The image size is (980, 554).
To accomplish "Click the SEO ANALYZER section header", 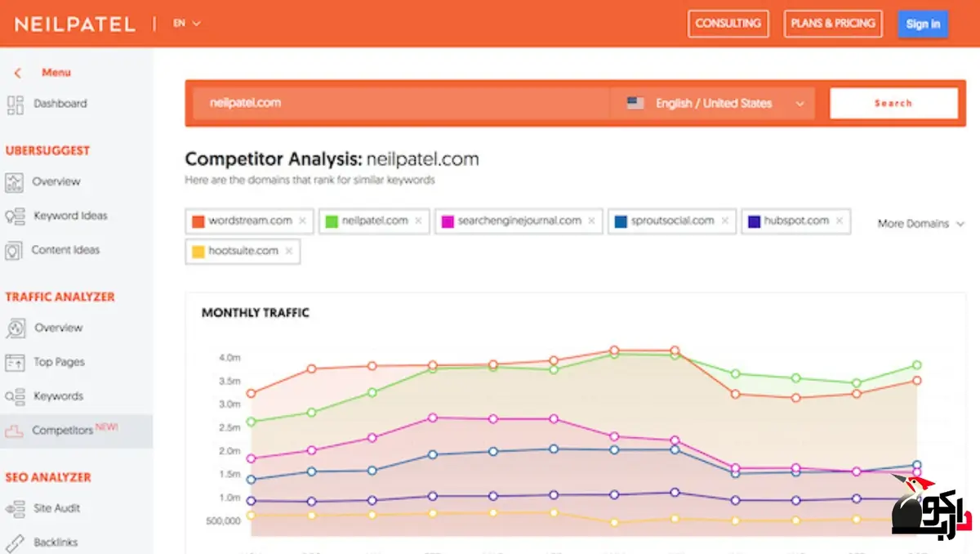I will (x=48, y=477).
